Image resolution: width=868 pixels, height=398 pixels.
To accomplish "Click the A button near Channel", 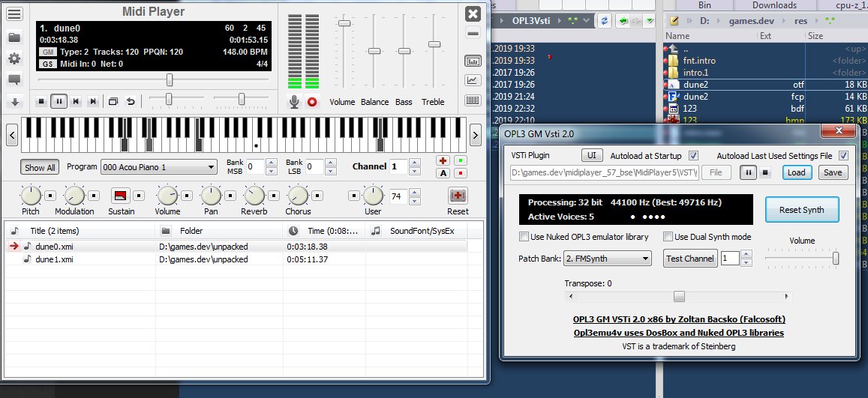I will (x=443, y=173).
